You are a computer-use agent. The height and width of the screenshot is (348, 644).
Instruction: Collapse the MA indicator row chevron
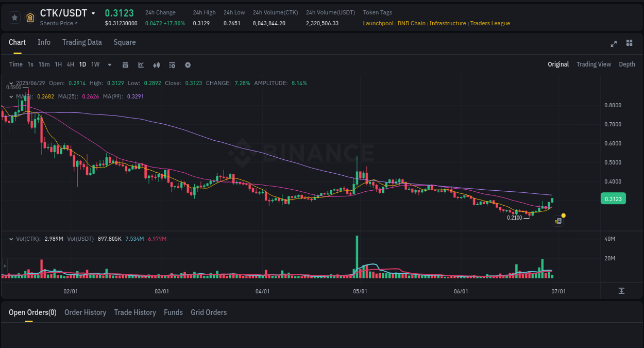click(x=10, y=96)
